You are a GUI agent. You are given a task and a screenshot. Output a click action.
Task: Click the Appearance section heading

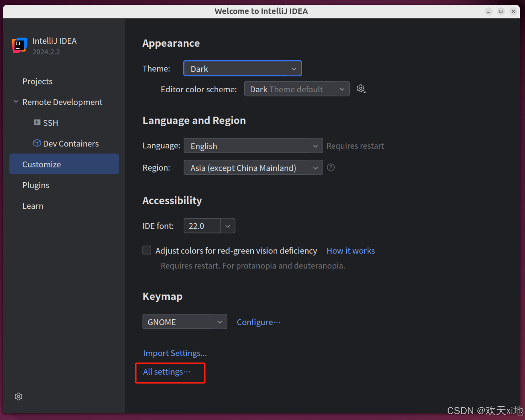click(171, 43)
